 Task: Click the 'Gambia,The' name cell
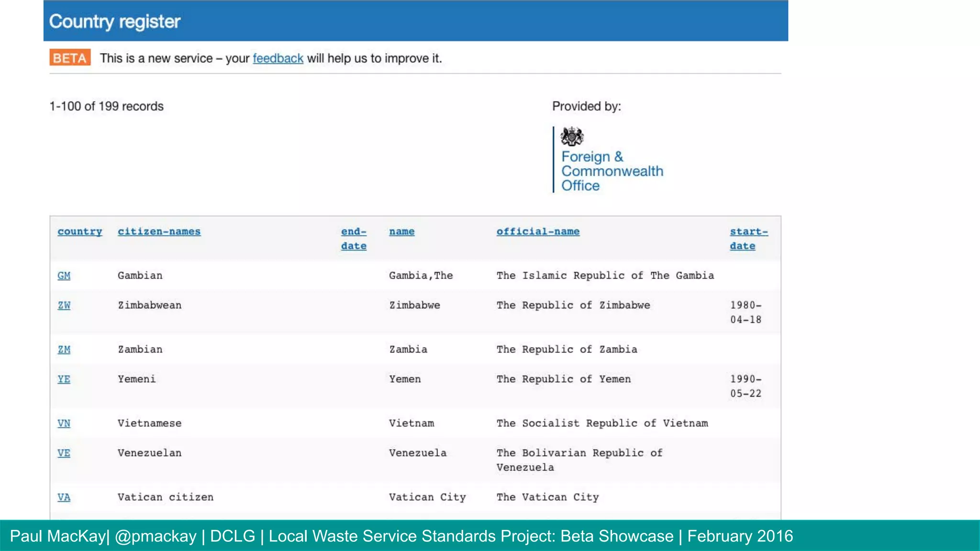(x=421, y=275)
